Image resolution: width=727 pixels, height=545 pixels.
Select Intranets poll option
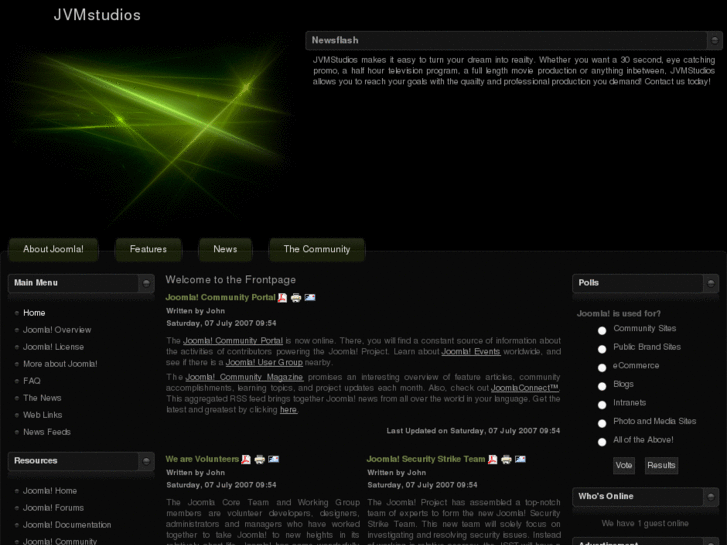[x=602, y=404]
